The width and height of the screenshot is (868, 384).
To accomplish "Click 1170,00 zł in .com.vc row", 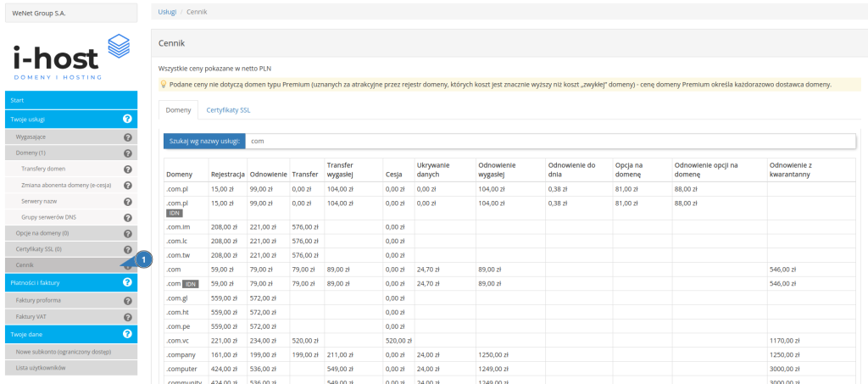I will pos(783,340).
